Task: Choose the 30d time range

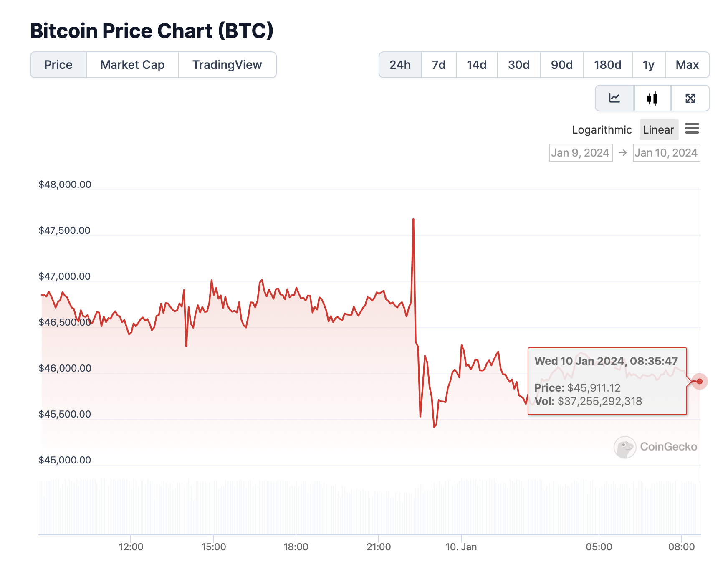Action: pos(519,65)
